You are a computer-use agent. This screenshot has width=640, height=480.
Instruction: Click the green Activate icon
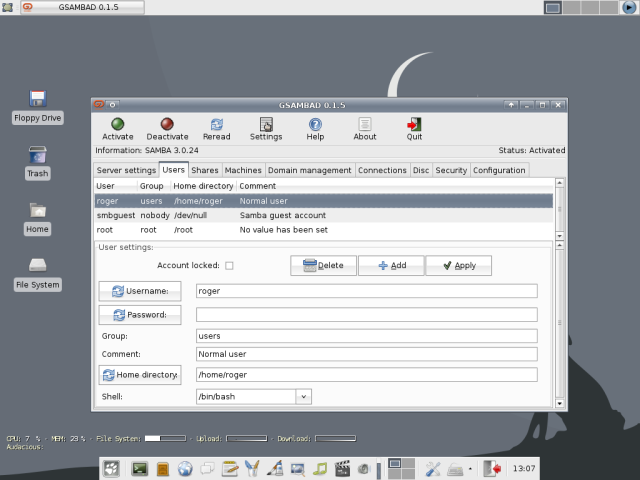pyautogui.click(x=117, y=124)
